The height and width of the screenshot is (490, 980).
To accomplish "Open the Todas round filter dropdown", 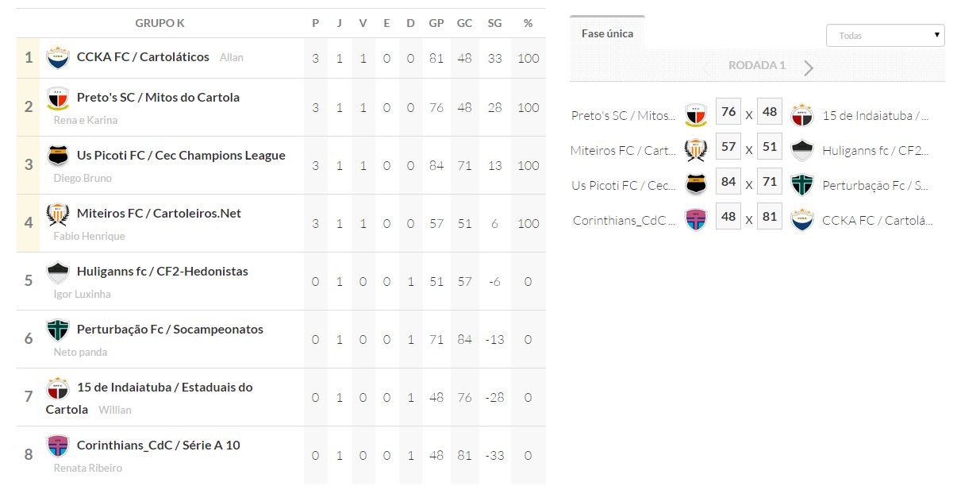I will pyautogui.click(x=885, y=35).
